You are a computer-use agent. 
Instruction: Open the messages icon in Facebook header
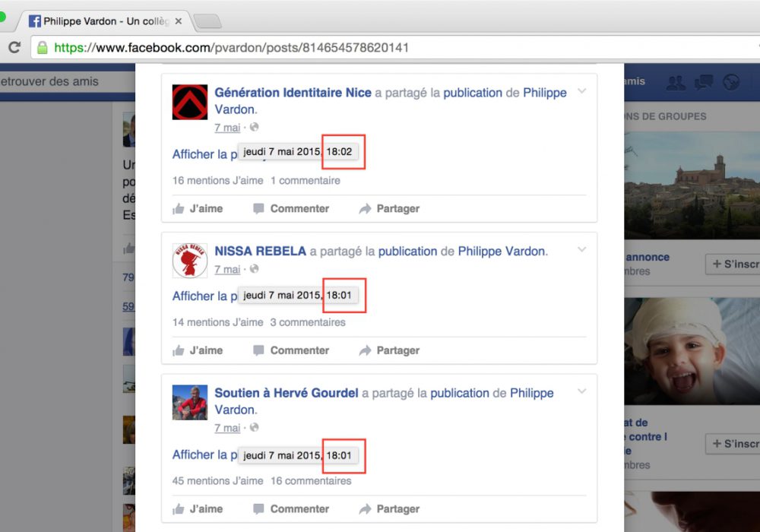pos(703,82)
